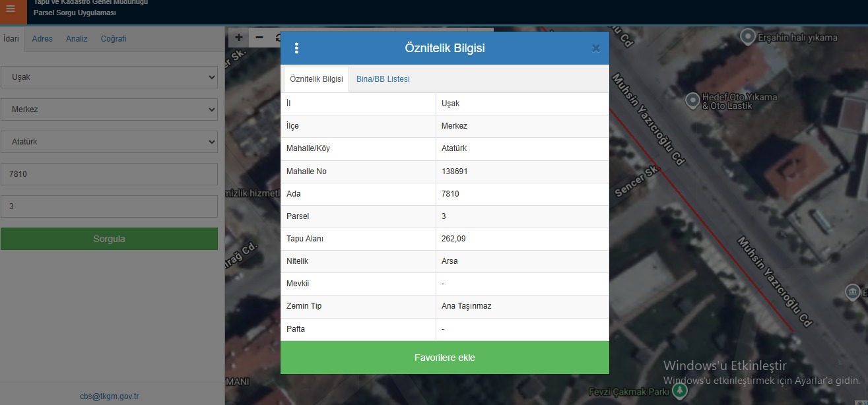Click the Zemin Tip value Ana Taşınmaz
868x405 pixels.
click(467, 306)
